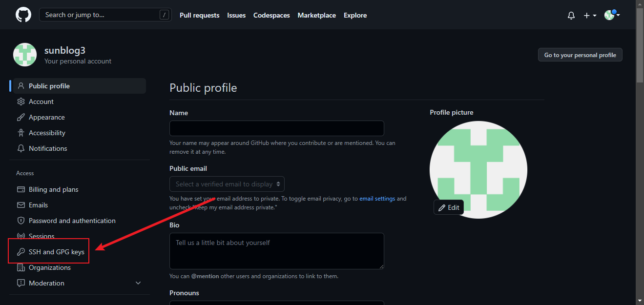Follow the email settings link
Viewport: 644px width, 305px height.
click(377, 199)
